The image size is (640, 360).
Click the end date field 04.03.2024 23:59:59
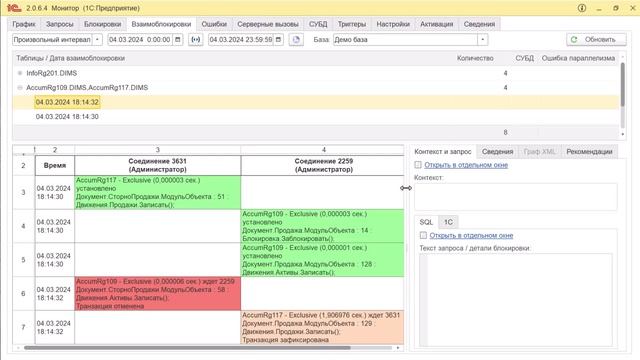point(241,40)
